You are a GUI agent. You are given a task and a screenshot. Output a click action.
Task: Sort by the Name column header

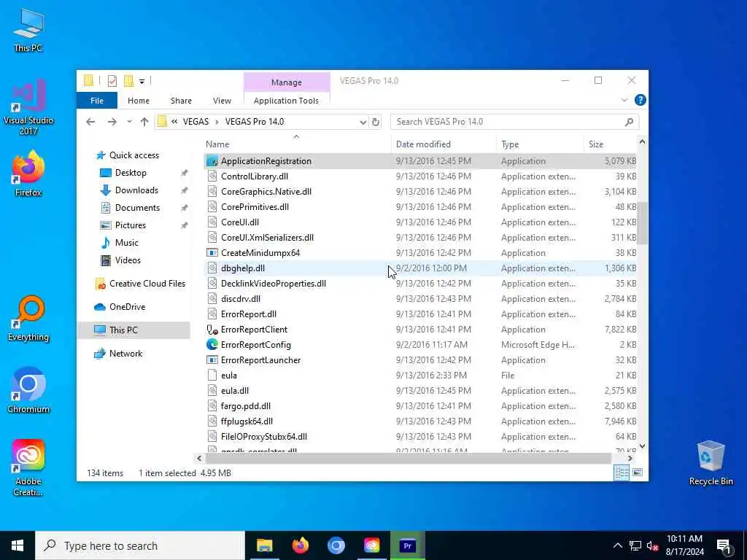pyautogui.click(x=296, y=144)
